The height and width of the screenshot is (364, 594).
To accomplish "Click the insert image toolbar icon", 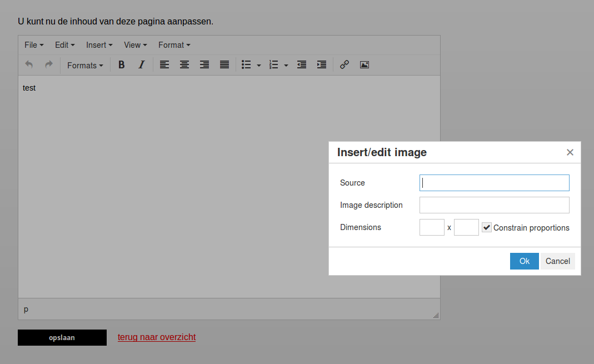I will pyautogui.click(x=365, y=65).
